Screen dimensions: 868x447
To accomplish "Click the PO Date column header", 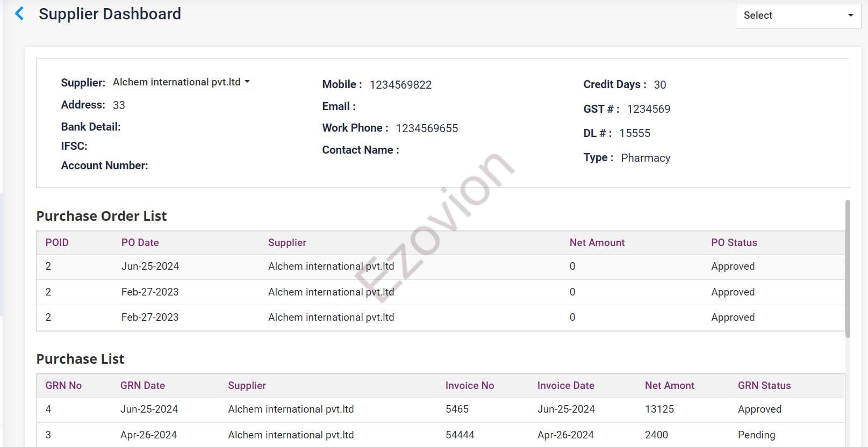I will pos(140,243).
